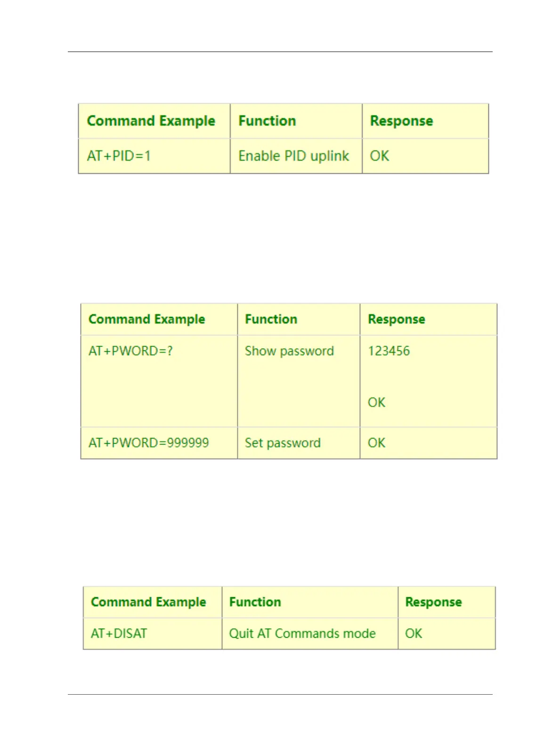
Task: Select the AT+PWORD=? command text
Action: pos(130,351)
